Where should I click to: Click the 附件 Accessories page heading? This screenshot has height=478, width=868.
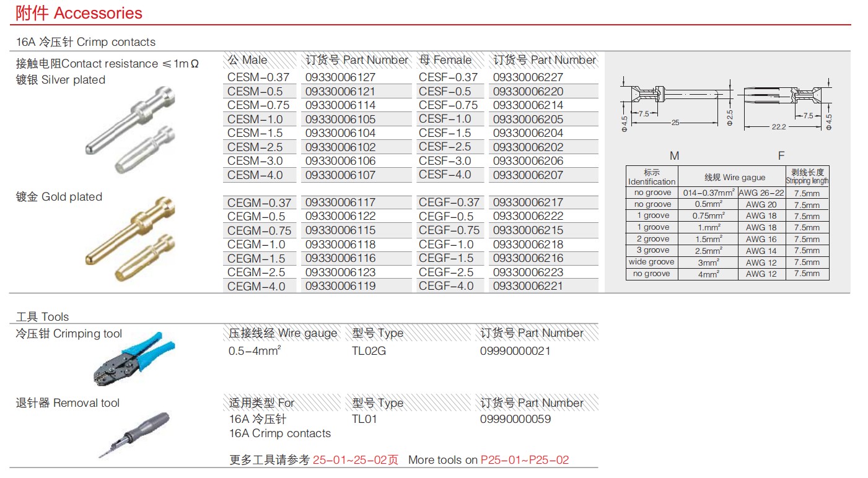coord(79,13)
